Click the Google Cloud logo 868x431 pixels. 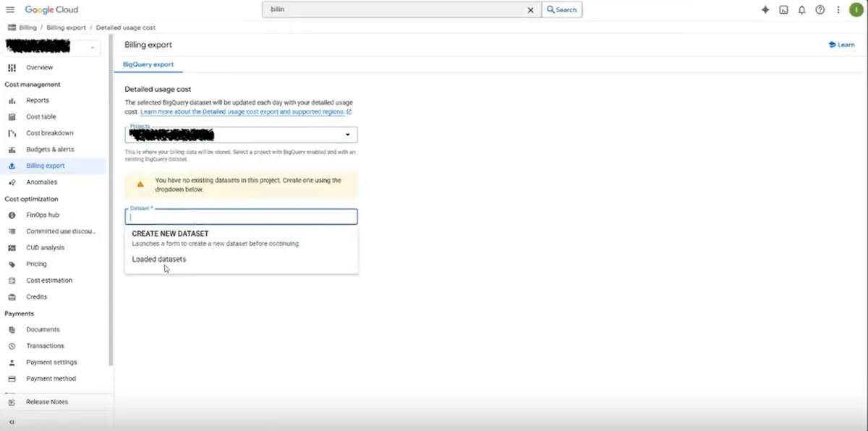(x=51, y=10)
